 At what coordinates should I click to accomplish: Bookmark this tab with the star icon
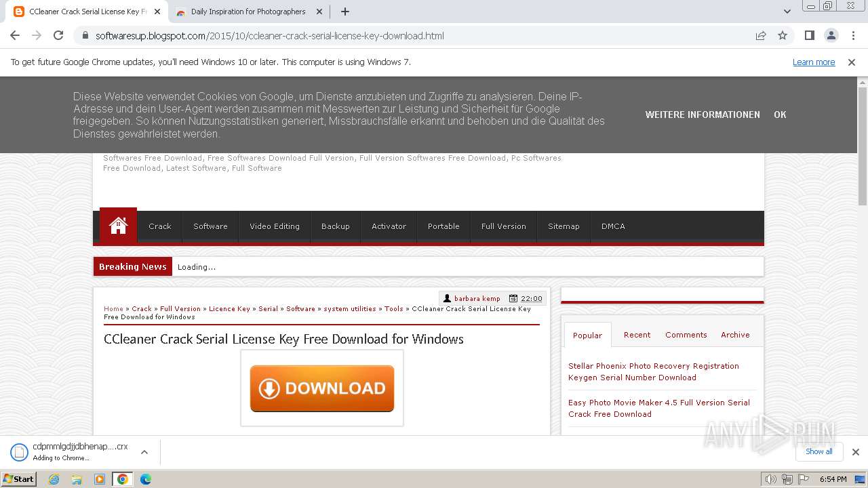[783, 36]
